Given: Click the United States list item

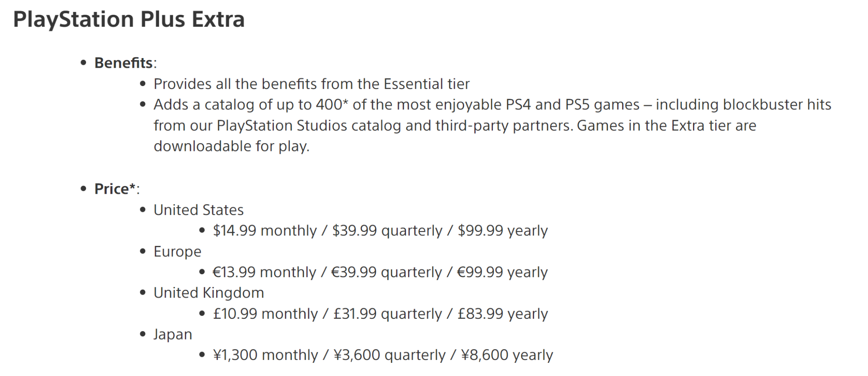Looking at the screenshot, I should 198,210.
